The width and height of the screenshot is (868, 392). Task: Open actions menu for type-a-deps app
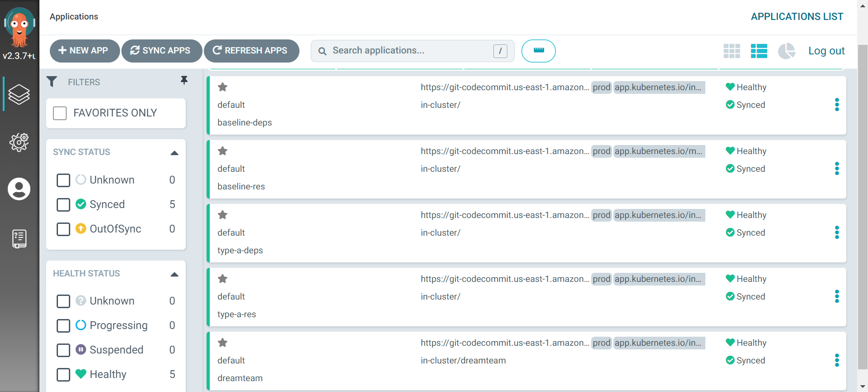[837, 232]
